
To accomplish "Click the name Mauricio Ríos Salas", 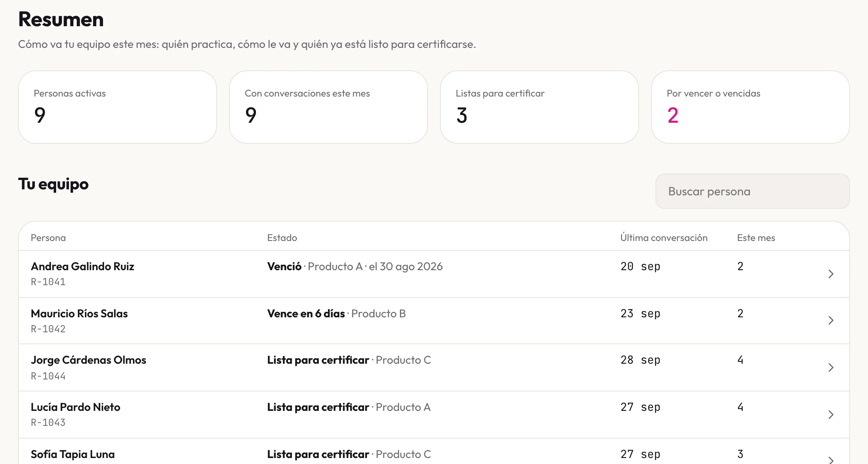I will 79,314.
